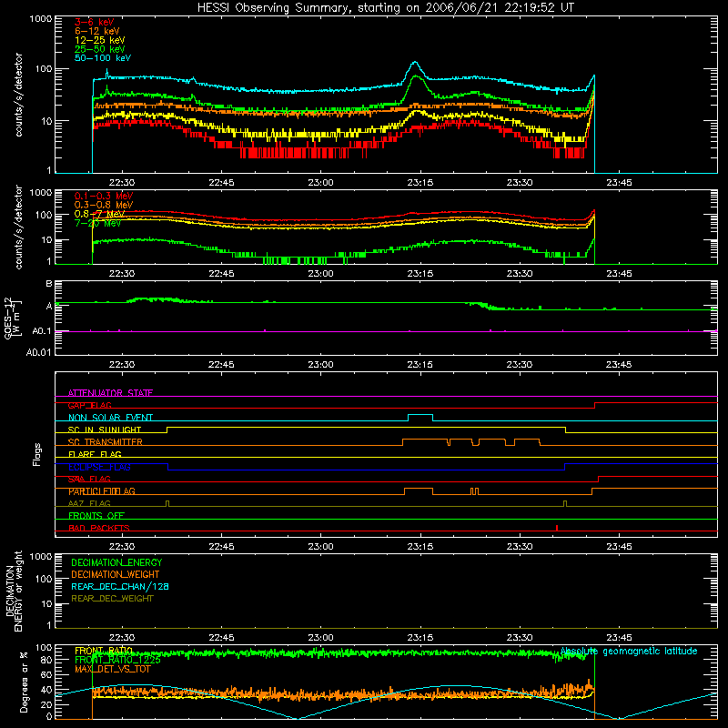This screenshot has height=728, width=728.
Task: Click the A0.1 tick on GOES axis
Action: (42, 331)
